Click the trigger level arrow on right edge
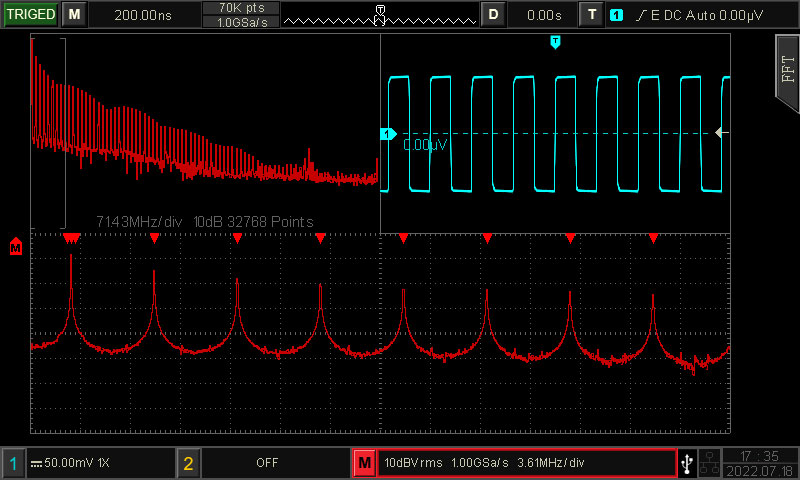The image size is (800, 480). [x=722, y=133]
